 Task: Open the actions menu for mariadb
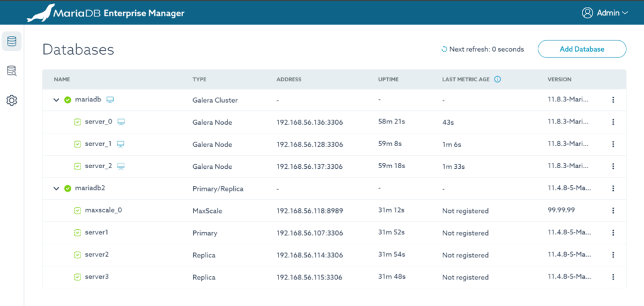pos(613,100)
